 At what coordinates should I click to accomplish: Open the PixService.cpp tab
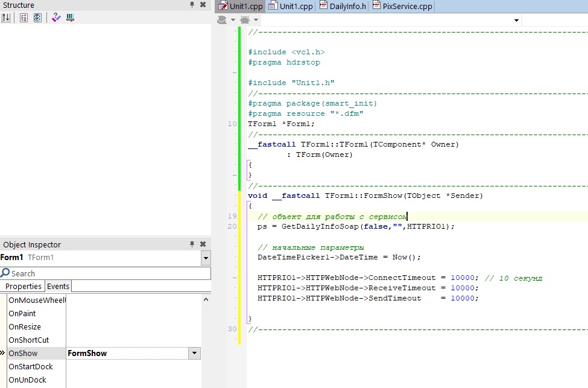pos(403,6)
